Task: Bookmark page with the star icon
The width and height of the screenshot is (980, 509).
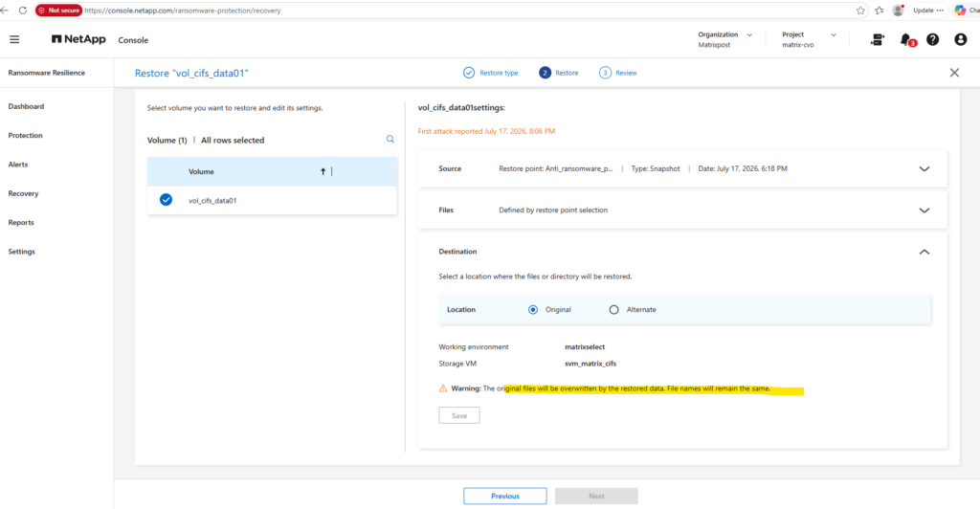Action: [860, 10]
